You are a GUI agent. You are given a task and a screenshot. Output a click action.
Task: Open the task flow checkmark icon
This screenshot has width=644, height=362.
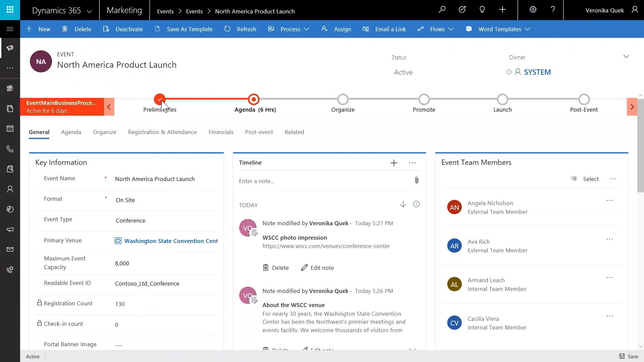click(462, 10)
